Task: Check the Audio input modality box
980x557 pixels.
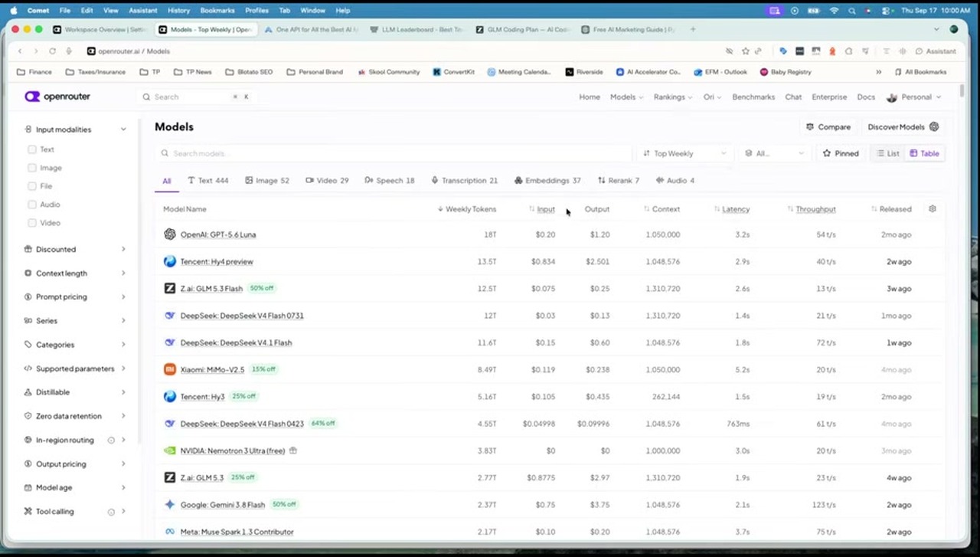Action: (x=32, y=205)
